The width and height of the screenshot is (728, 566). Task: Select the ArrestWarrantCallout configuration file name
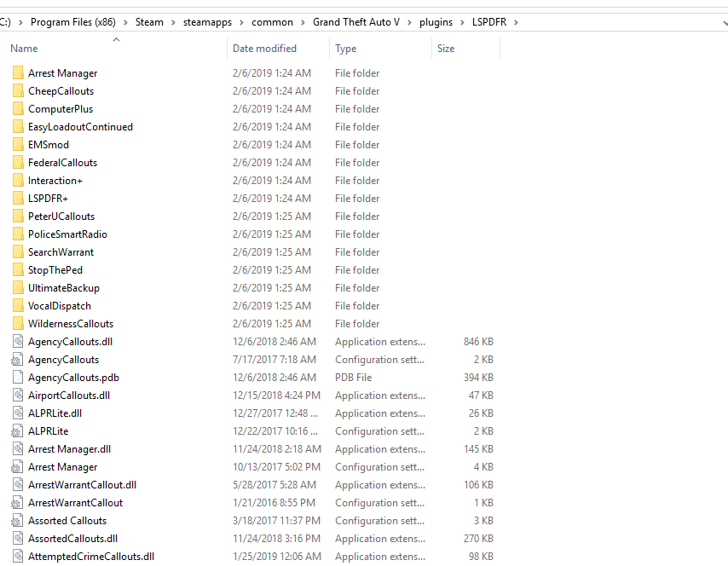coord(75,502)
